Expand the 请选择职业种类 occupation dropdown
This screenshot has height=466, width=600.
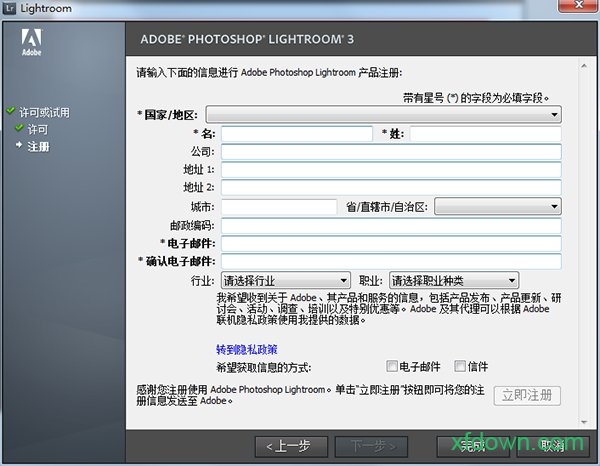(454, 280)
